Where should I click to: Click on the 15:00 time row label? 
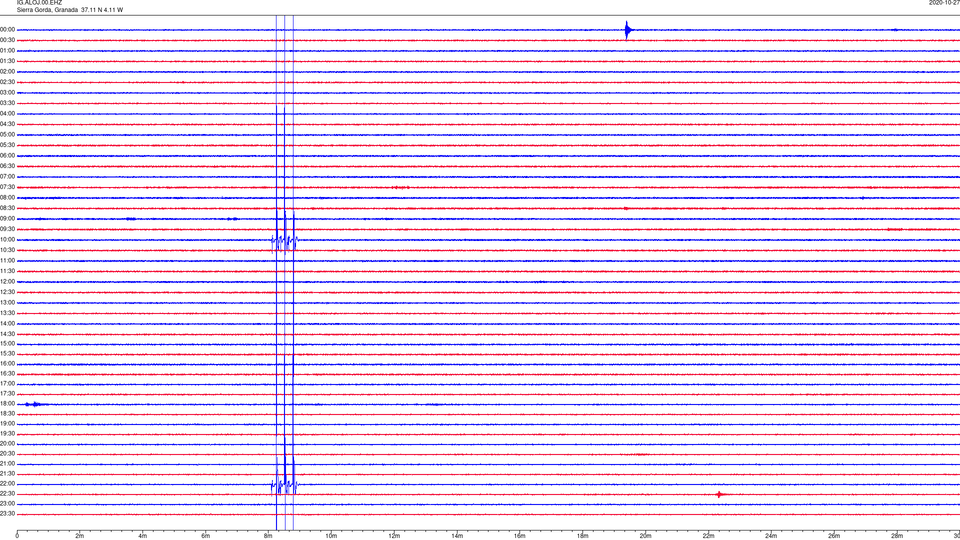pyautogui.click(x=8, y=343)
